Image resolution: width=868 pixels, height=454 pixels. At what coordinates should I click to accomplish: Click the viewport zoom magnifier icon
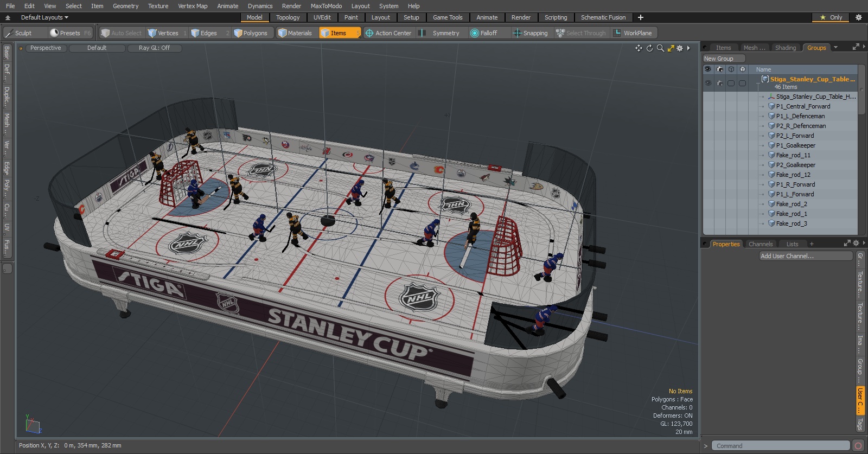660,48
